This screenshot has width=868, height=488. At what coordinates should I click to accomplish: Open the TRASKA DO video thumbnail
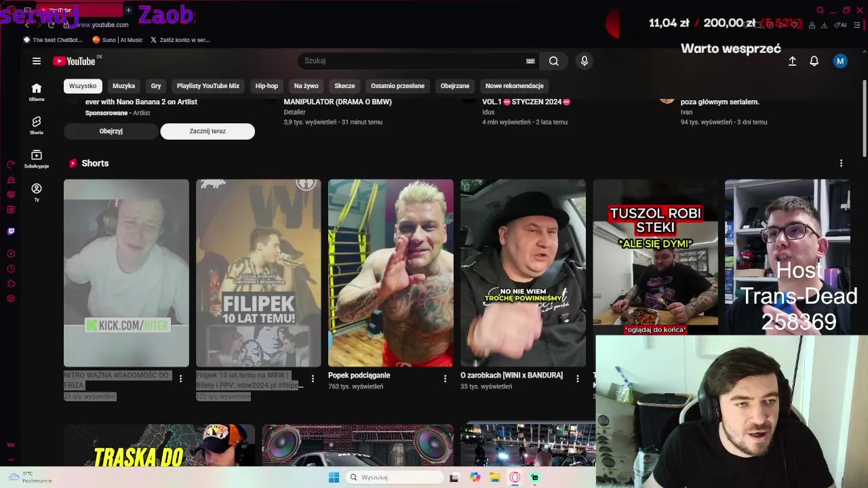pyautogui.click(x=159, y=445)
